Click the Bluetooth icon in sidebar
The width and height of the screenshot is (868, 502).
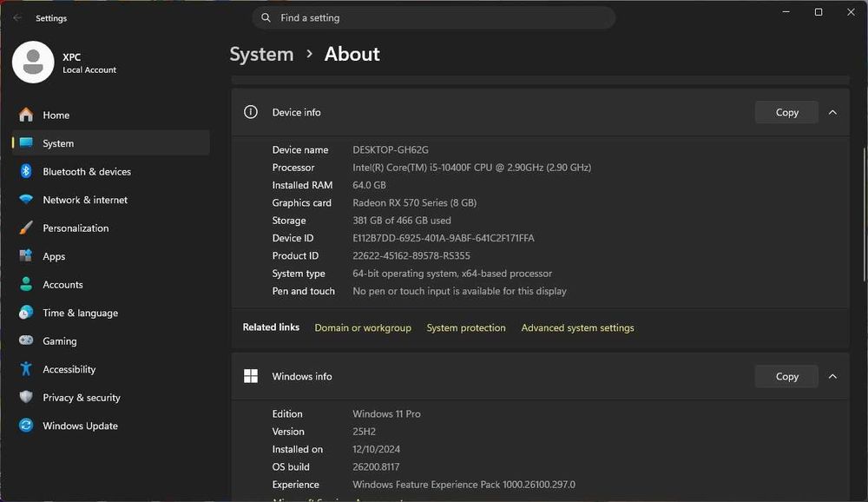pyautogui.click(x=26, y=171)
